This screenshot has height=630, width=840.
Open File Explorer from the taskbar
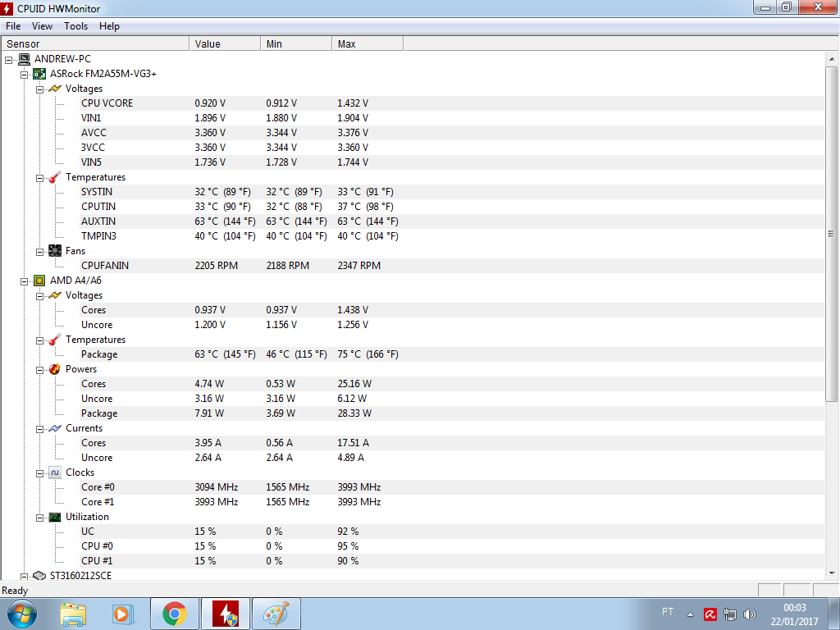pyautogui.click(x=73, y=614)
